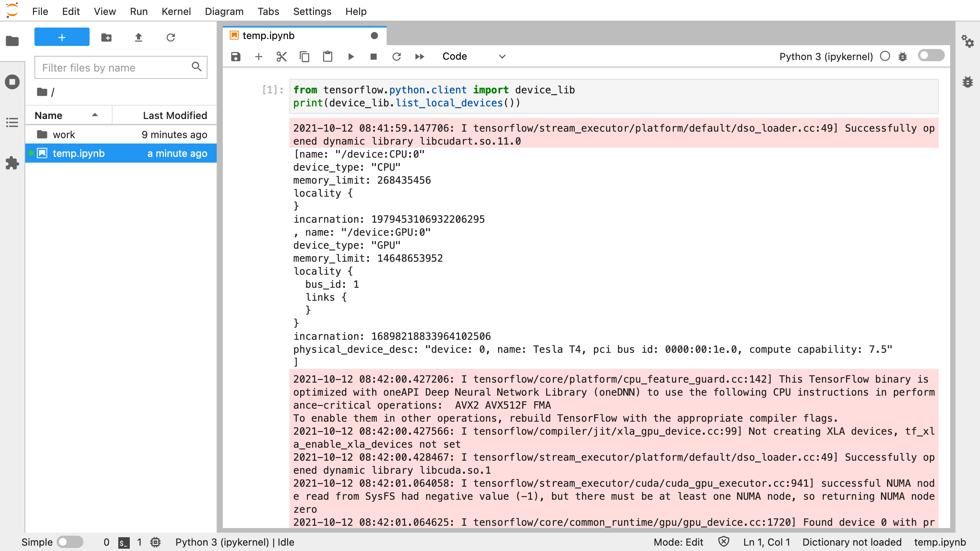Open Debugger panel in right sidebar
Screen dimensions: 980x551
point(968,82)
